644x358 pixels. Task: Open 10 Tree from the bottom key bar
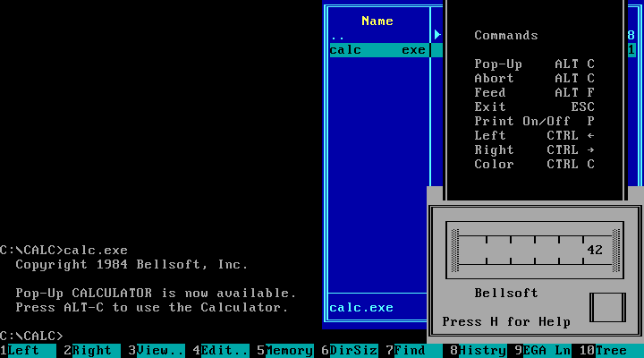[x=610, y=351]
